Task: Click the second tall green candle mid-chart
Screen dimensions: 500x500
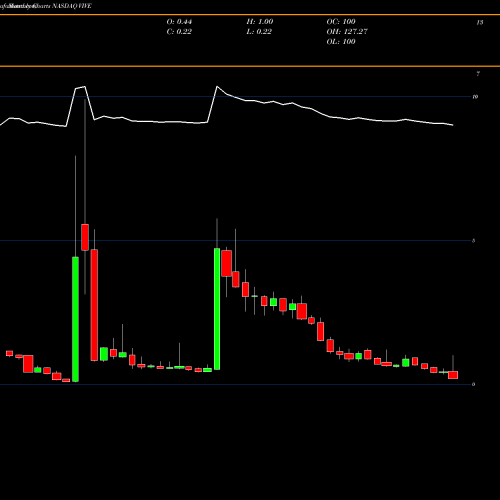Action: [x=217, y=309]
